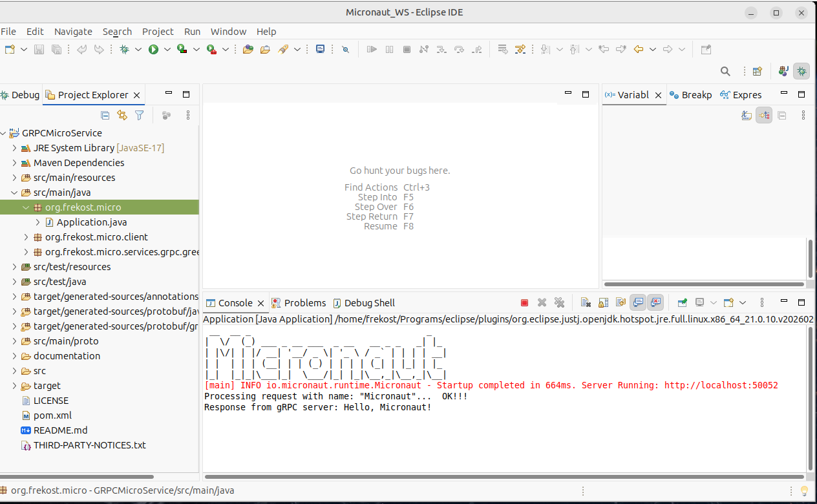Open dropdown next to Debug bug icon

pos(138,49)
